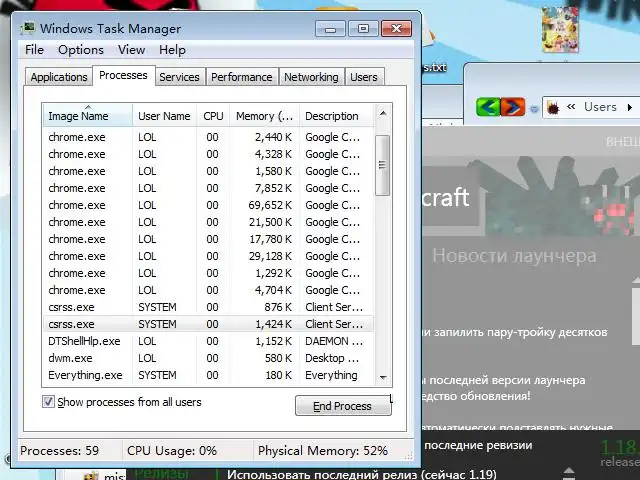Click the launcher version line mentioning 1.19
This screenshot has width=640, height=480.
362,474
